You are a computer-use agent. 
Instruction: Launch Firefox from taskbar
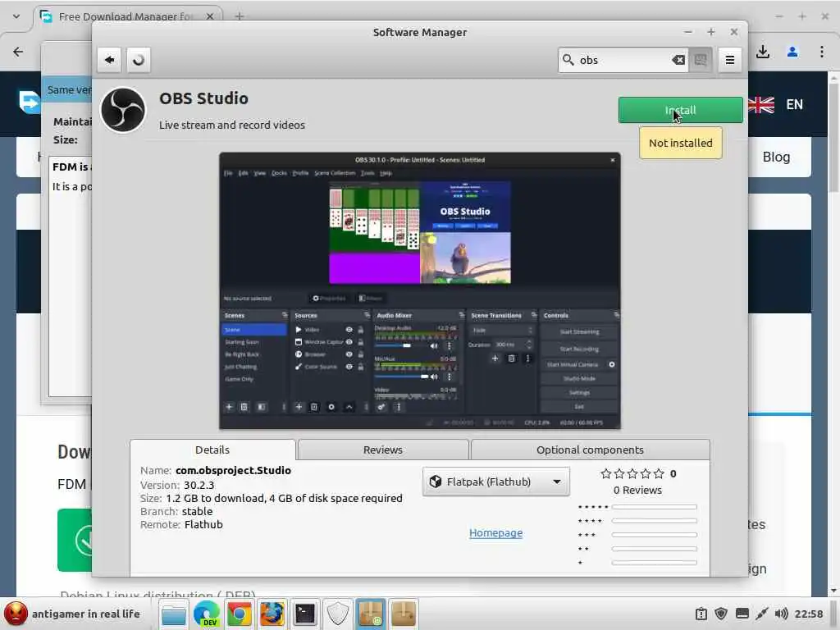point(272,614)
